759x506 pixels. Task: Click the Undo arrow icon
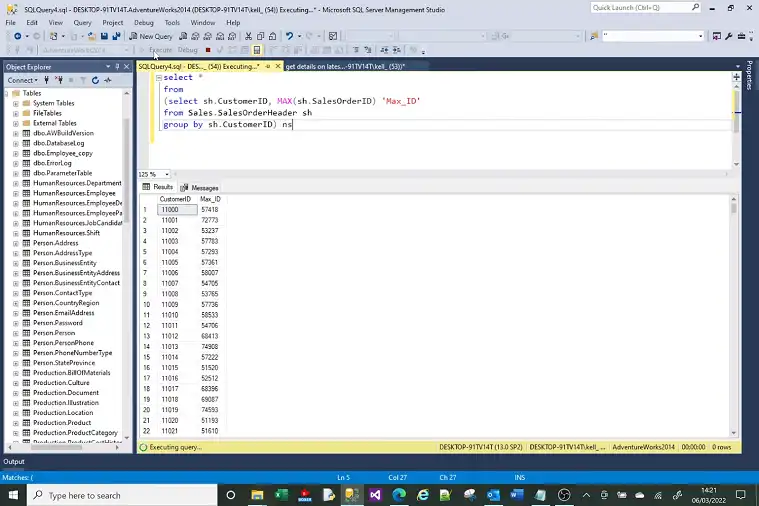(289, 36)
